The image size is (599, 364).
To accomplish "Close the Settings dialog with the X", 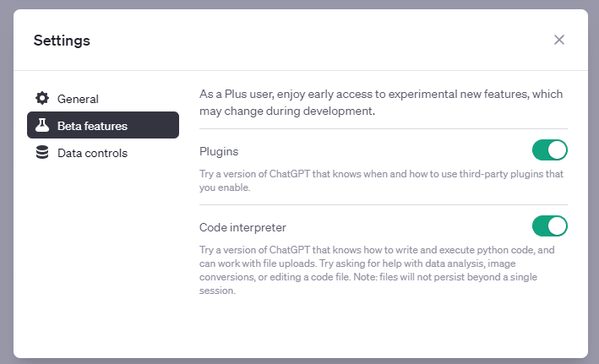I will (x=559, y=40).
